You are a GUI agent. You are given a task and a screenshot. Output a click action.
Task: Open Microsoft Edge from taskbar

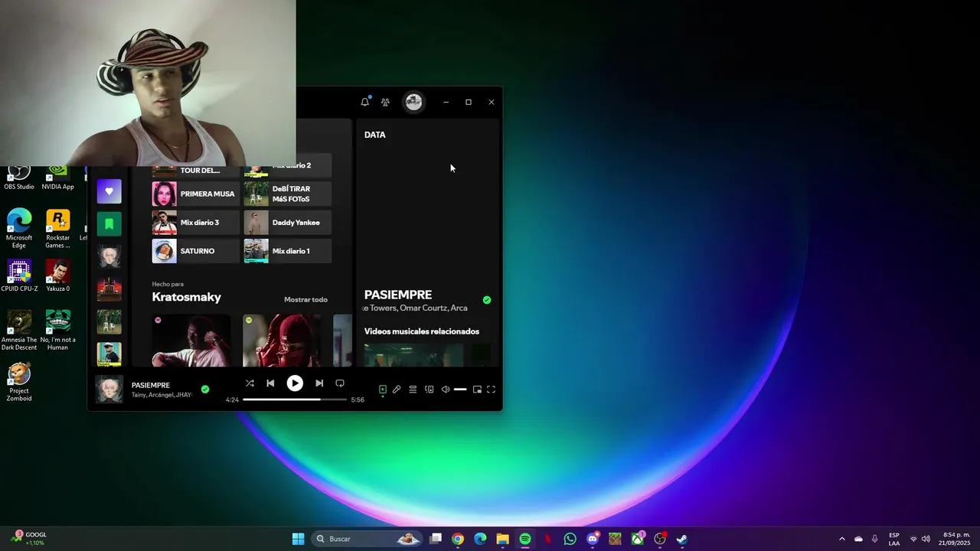480,539
